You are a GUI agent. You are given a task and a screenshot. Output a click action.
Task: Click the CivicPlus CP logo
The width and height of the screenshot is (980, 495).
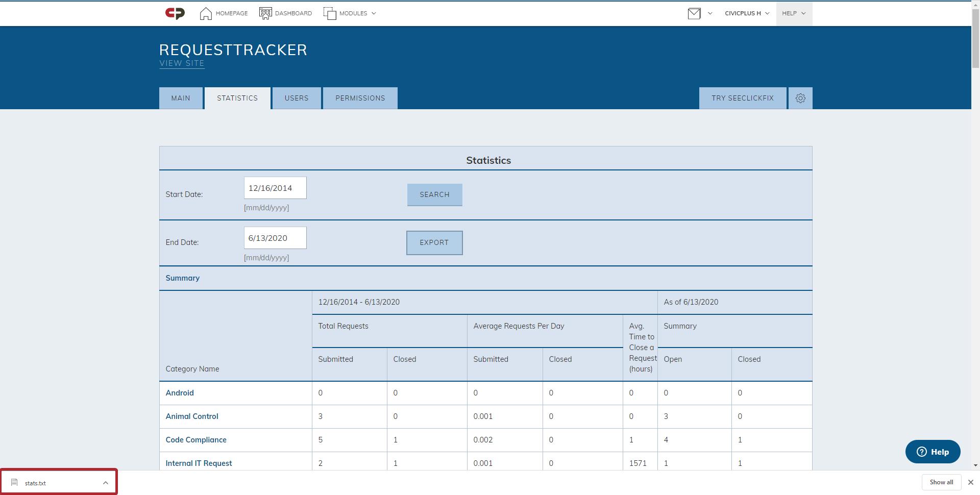point(175,13)
